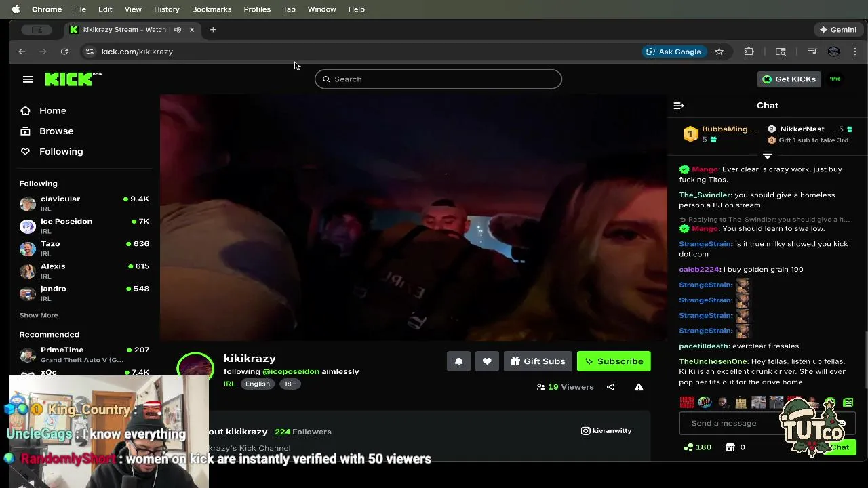Image resolution: width=868 pixels, height=488 pixels.
Task: Share the stream via share icon
Action: point(610,387)
